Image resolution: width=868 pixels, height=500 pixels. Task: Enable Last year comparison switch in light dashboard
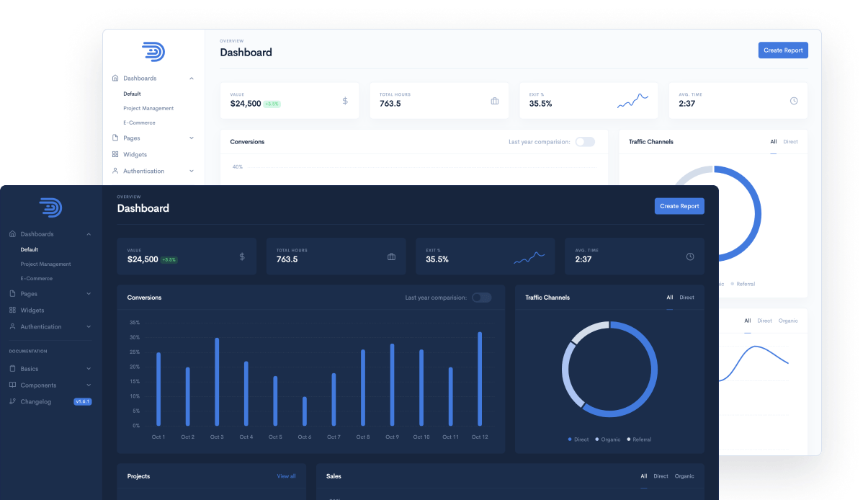click(584, 142)
